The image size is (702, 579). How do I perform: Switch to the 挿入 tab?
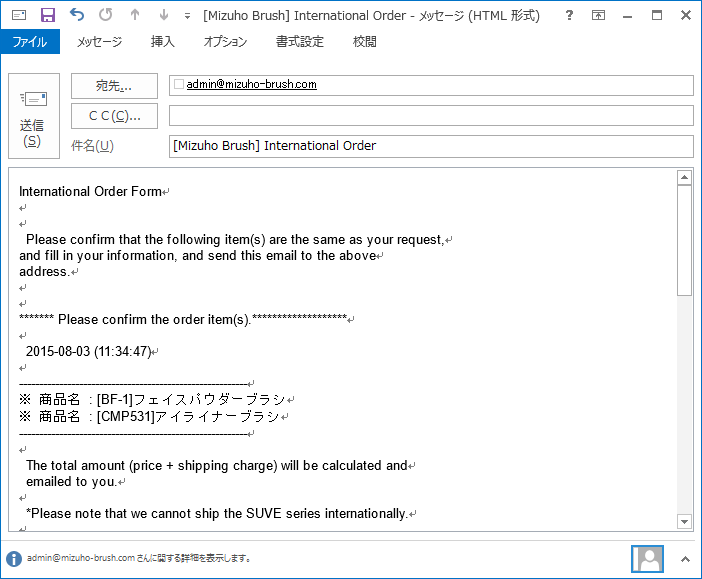[x=163, y=42]
